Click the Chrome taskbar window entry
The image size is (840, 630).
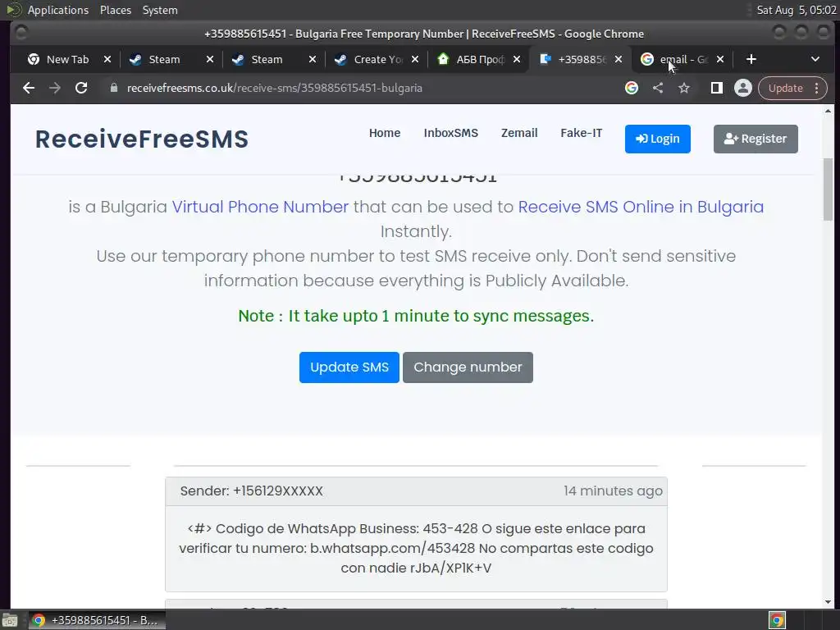click(97, 620)
